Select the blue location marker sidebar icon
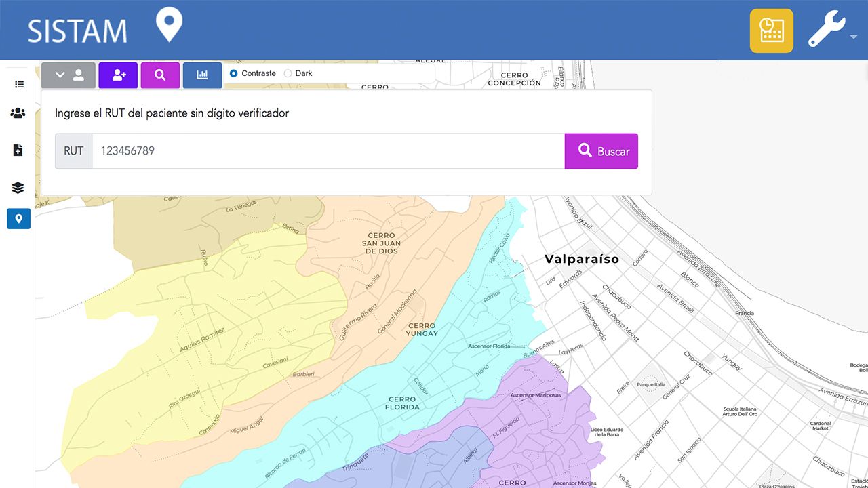 (18, 219)
